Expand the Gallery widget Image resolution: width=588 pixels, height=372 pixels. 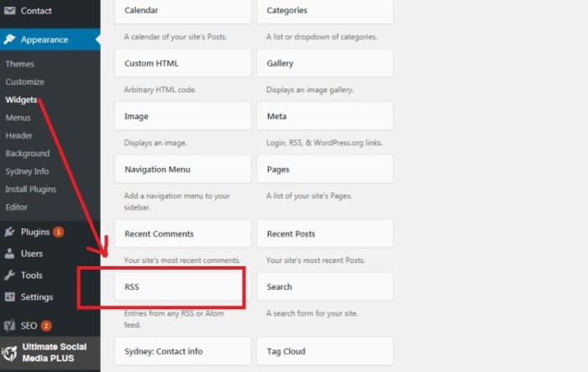click(x=325, y=63)
